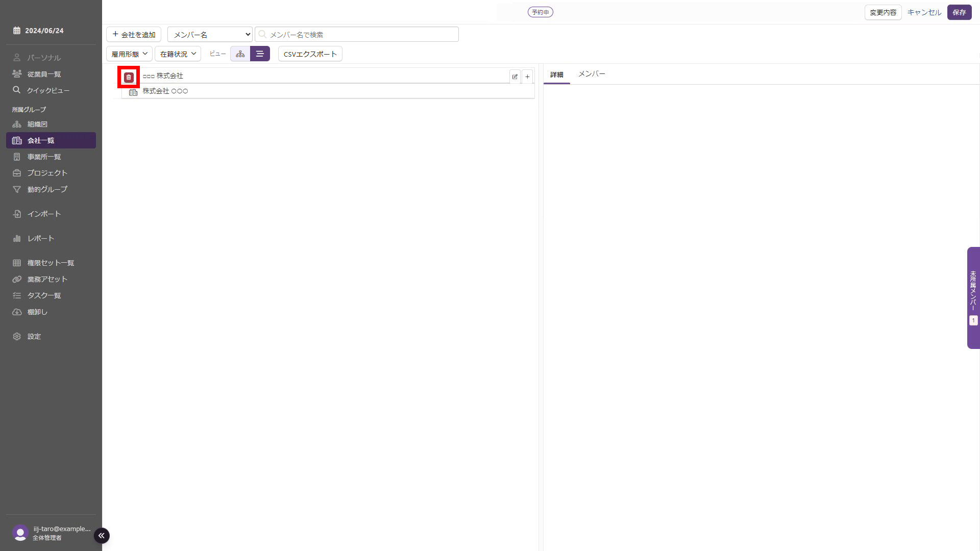980x551 pixels.
Task: Open 棚卸し in the sidebar
Action: 51,312
